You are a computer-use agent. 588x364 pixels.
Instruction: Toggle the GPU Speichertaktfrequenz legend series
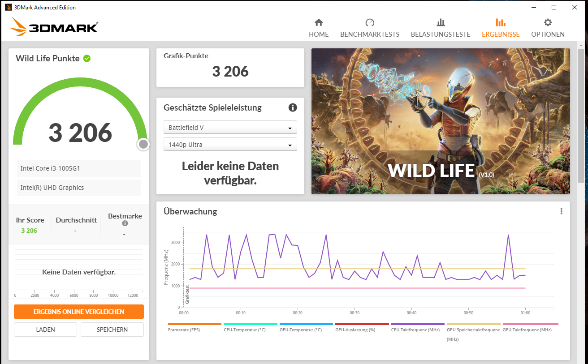pos(474,332)
